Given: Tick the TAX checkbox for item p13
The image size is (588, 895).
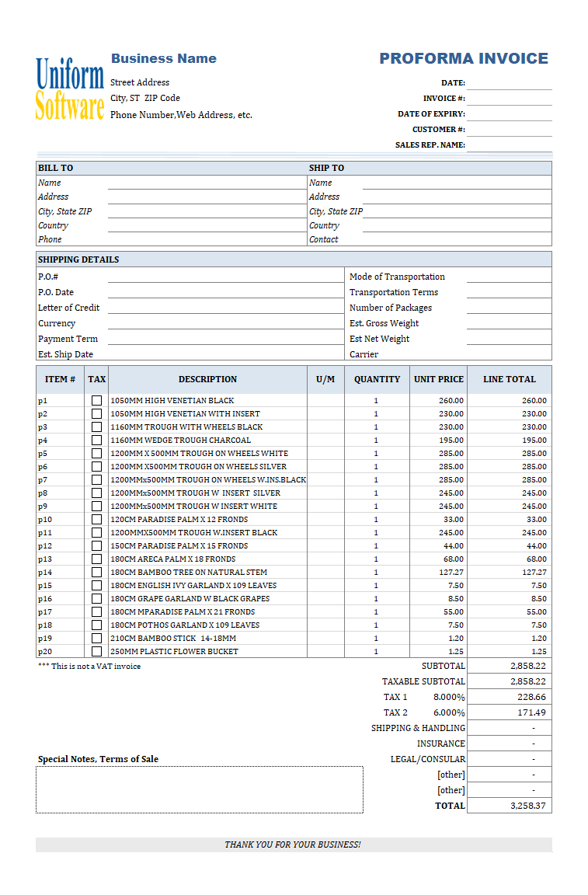Looking at the screenshot, I should tap(96, 559).
